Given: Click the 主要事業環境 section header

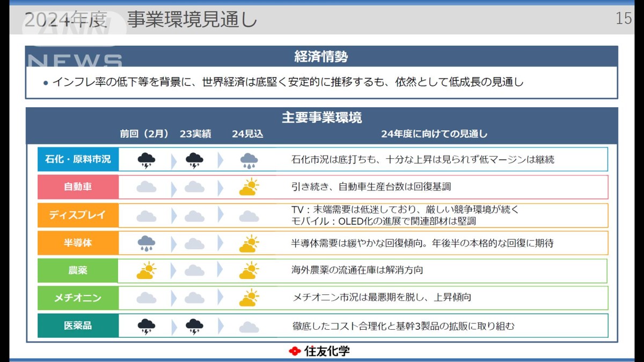Looking at the screenshot, I should pyautogui.click(x=321, y=117).
